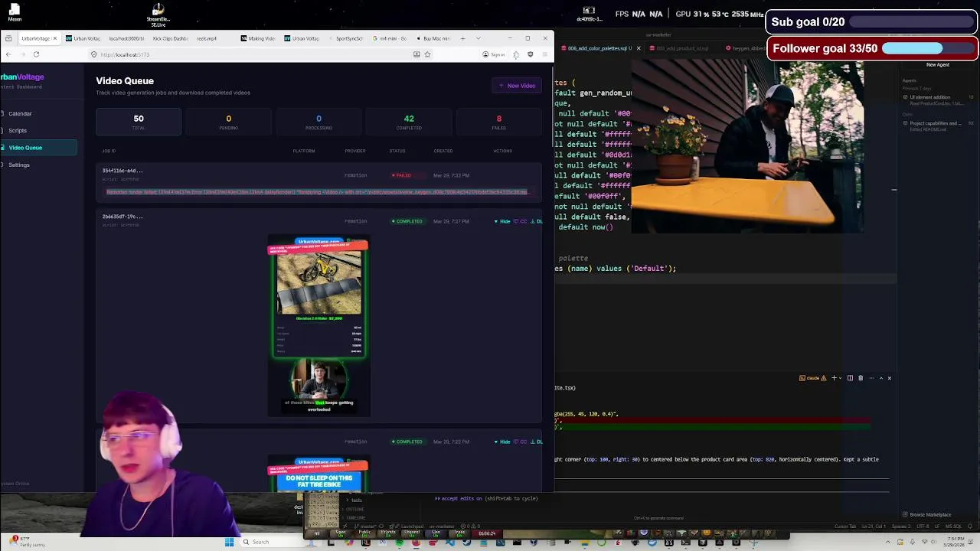This screenshot has height=551, width=980.
Task: Click the fat tire ebike video thumbnail
Action: click(319, 474)
